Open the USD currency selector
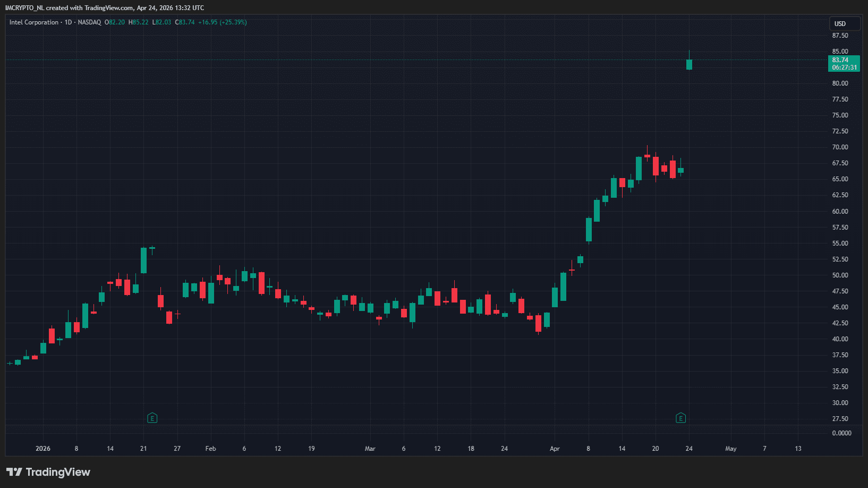The image size is (868, 488). [x=844, y=23]
